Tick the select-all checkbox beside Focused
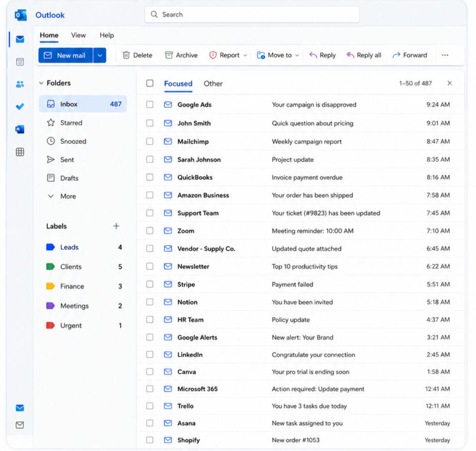Image resolution: width=476 pixels, height=451 pixels. click(149, 83)
